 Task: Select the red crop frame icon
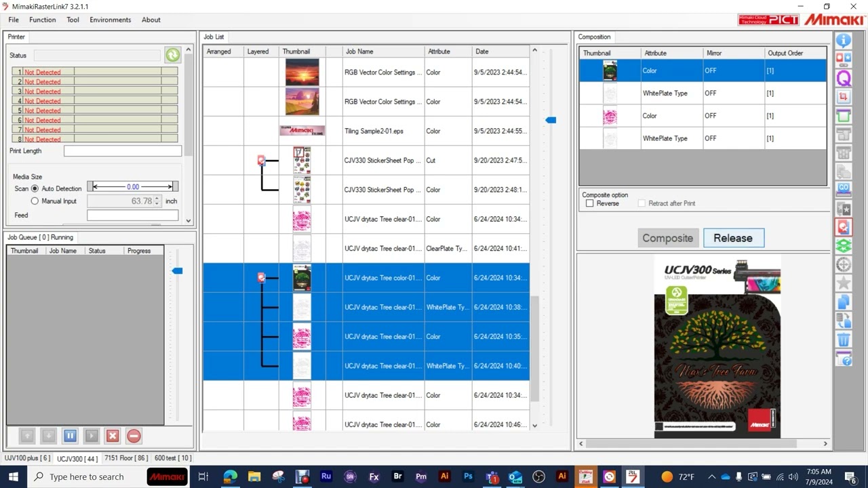[x=843, y=97]
